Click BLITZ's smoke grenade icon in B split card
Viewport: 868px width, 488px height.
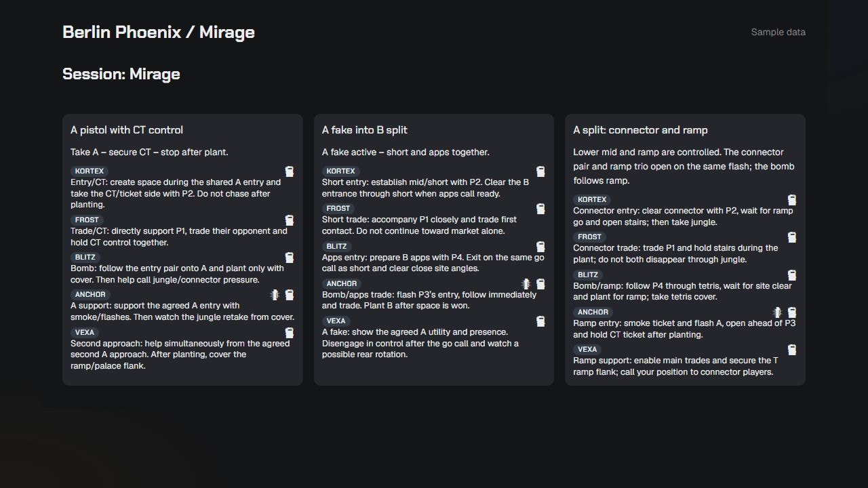click(x=540, y=247)
